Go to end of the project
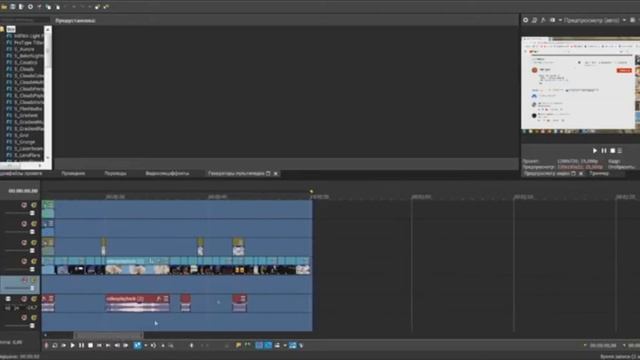640x360 pixels. point(108,345)
